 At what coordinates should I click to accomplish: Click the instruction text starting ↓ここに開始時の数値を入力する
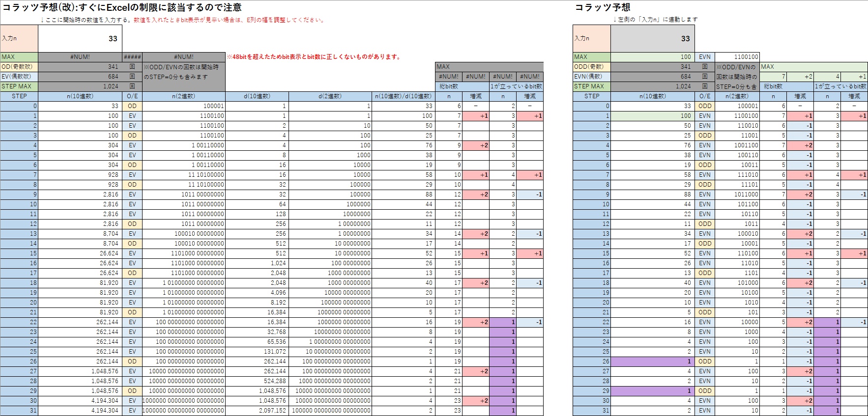183,20
